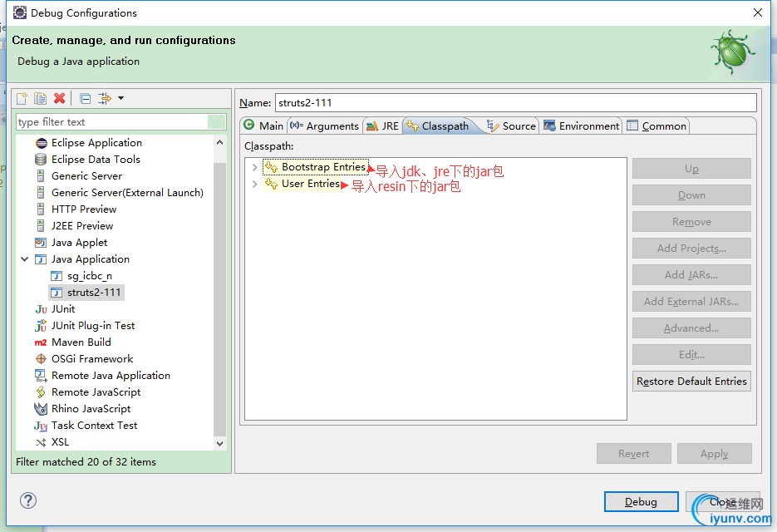Open help with the question mark icon
Screen dimensions: 777x532
[28, 500]
